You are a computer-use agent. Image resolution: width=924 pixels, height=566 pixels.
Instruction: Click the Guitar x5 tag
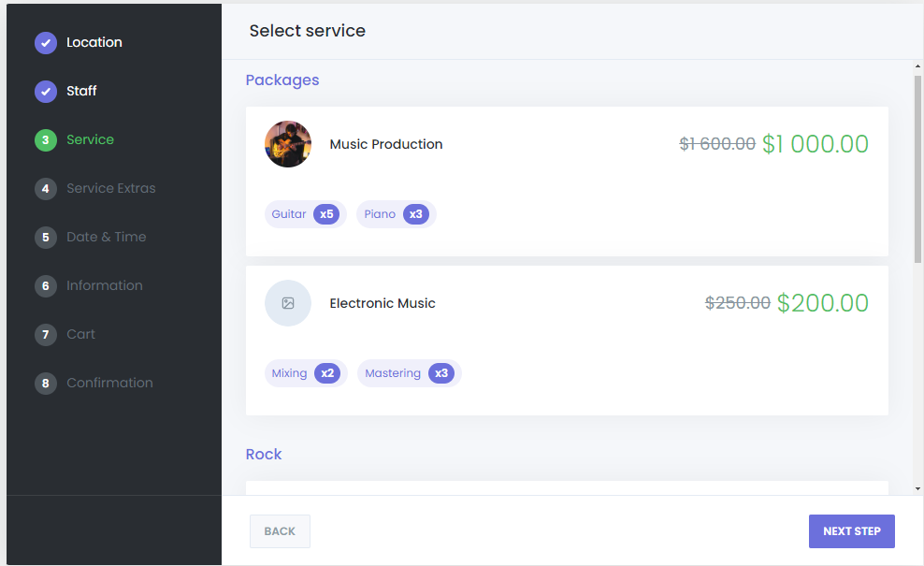(305, 213)
